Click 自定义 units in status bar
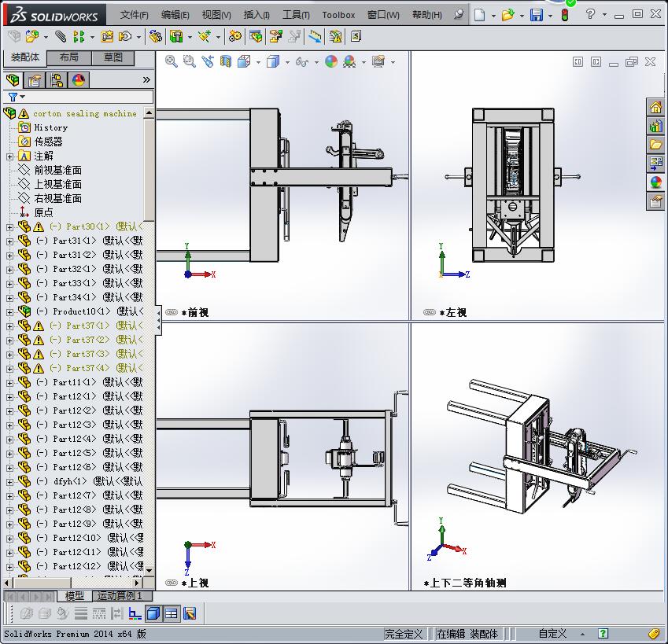 [552, 634]
